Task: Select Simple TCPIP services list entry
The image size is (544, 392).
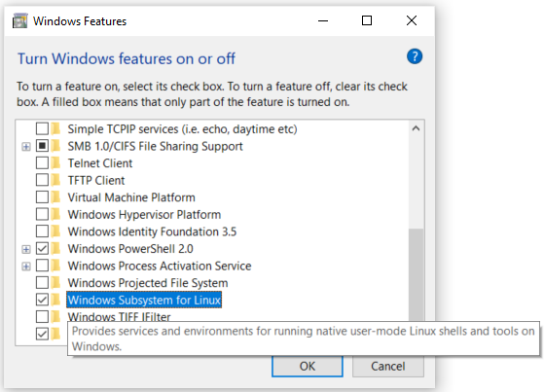Action: (182, 129)
